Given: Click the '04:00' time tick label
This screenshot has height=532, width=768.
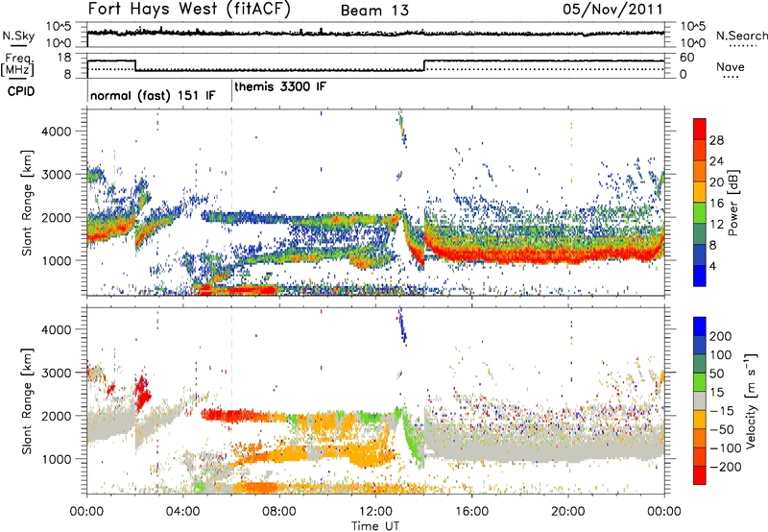Looking at the screenshot, I should [x=182, y=512].
